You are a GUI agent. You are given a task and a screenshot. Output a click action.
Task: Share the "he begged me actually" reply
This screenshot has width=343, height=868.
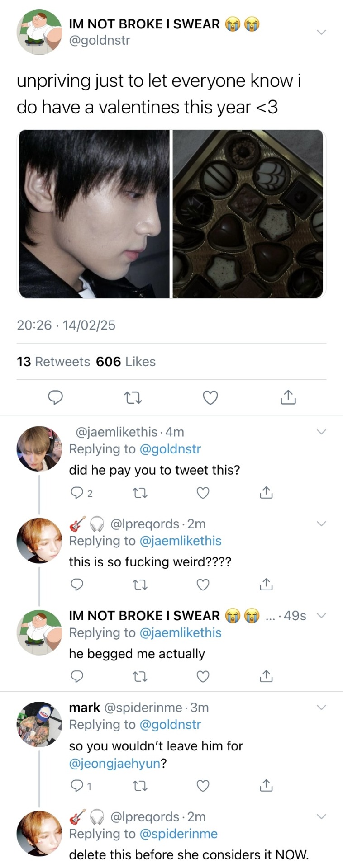coord(267,676)
